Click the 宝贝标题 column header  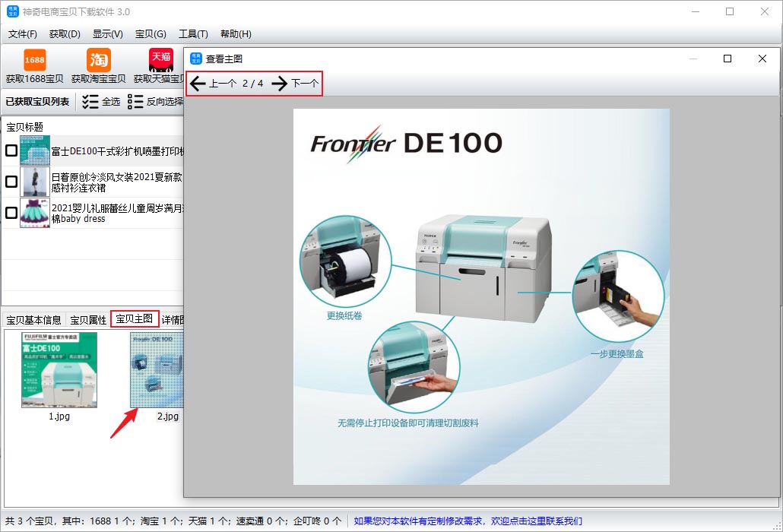click(24, 127)
